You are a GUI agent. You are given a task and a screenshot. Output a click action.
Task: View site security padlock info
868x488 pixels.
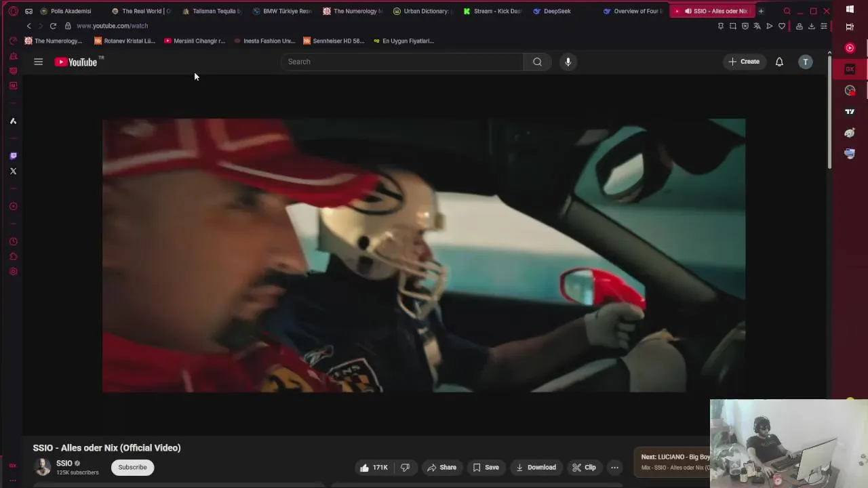pos(68,26)
